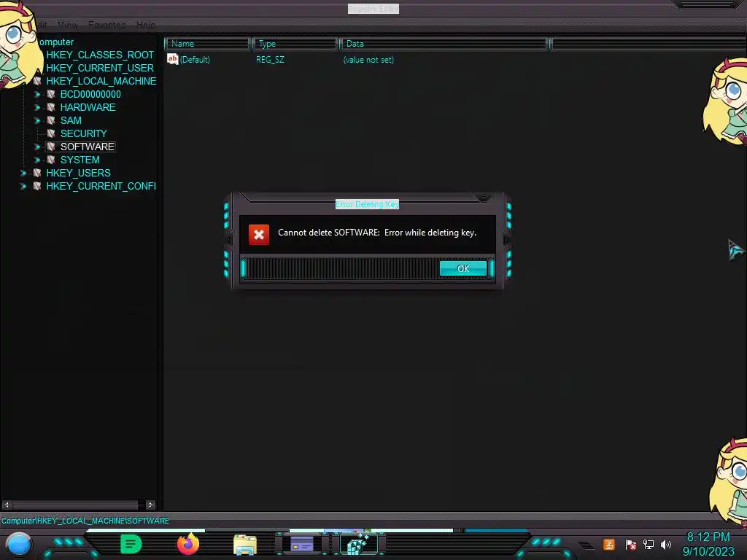747x560 pixels.
Task: Select the SOFTWARE key label
Action: pyautogui.click(x=88, y=147)
